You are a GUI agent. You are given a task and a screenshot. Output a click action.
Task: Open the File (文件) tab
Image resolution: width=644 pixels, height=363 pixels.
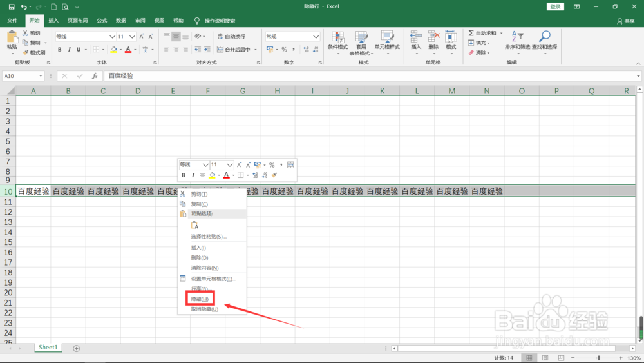12,21
